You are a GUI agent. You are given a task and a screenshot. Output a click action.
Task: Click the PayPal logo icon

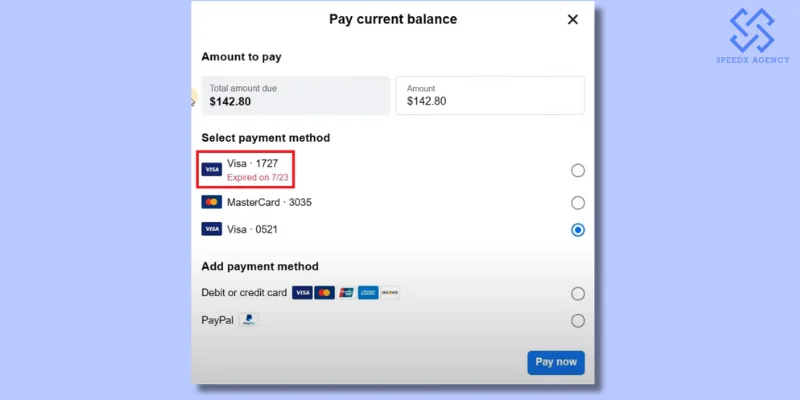(250, 320)
